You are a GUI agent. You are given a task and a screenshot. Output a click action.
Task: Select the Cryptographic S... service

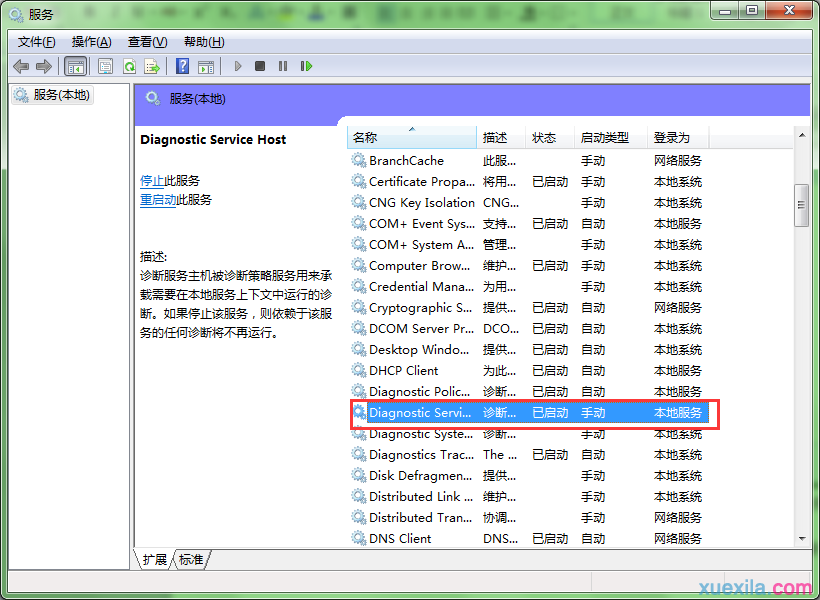click(x=529, y=308)
